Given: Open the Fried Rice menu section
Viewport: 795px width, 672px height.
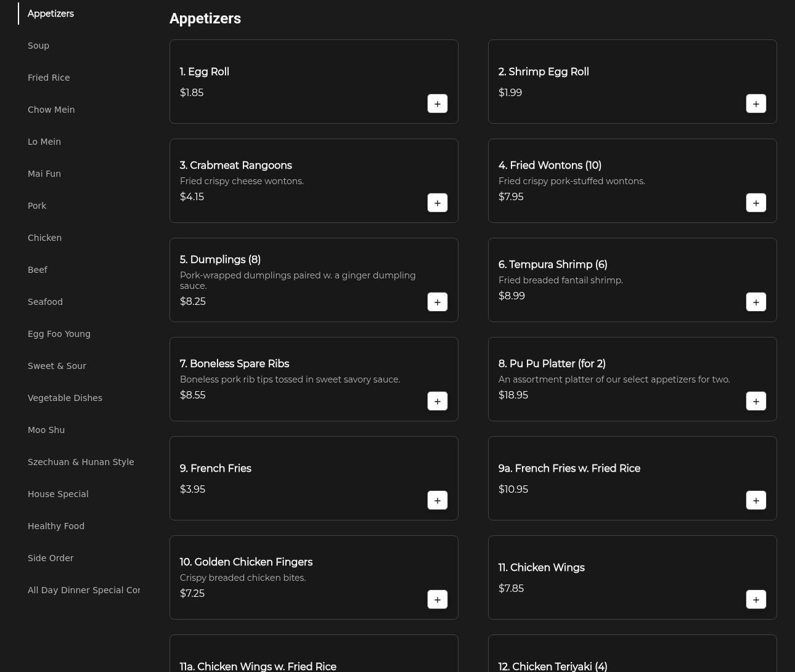Looking at the screenshot, I should [x=49, y=78].
